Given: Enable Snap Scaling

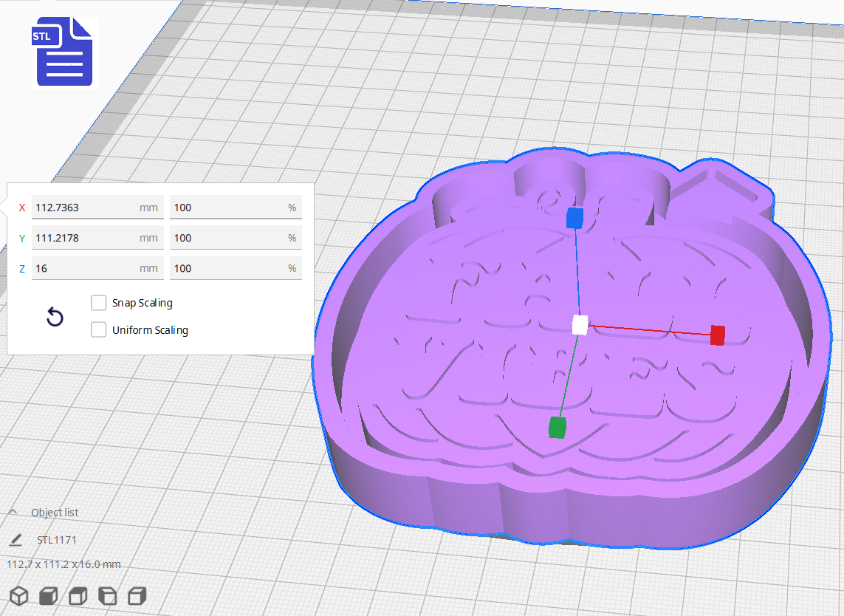Looking at the screenshot, I should click(x=98, y=302).
